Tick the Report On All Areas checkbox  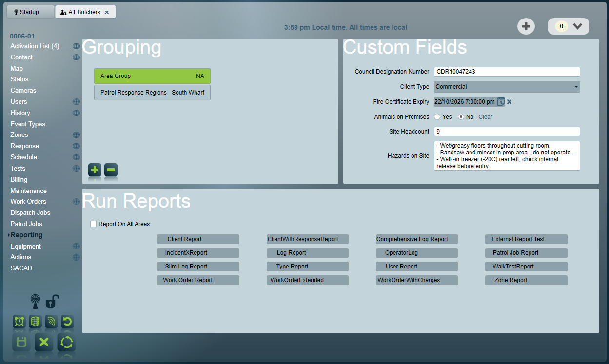94,224
